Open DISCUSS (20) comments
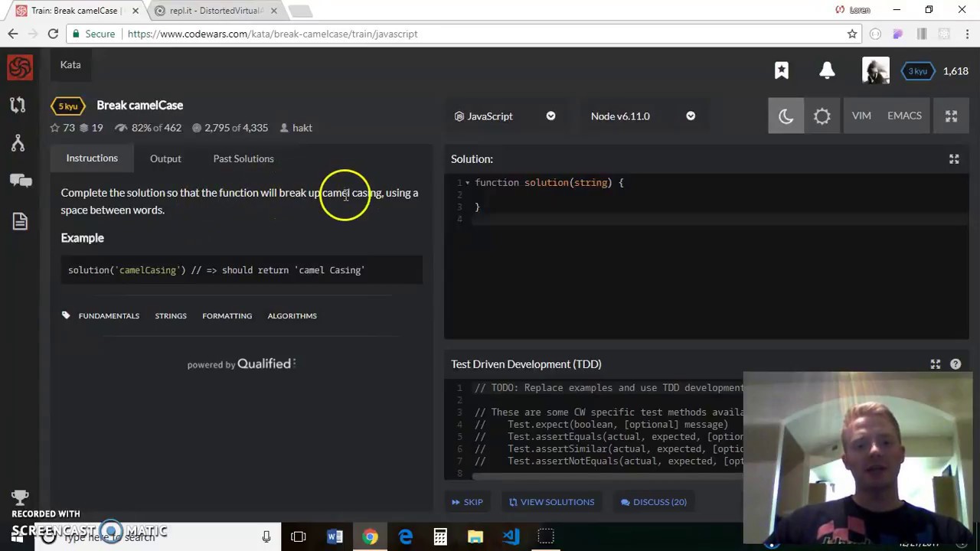 click(x=653, y=502)
